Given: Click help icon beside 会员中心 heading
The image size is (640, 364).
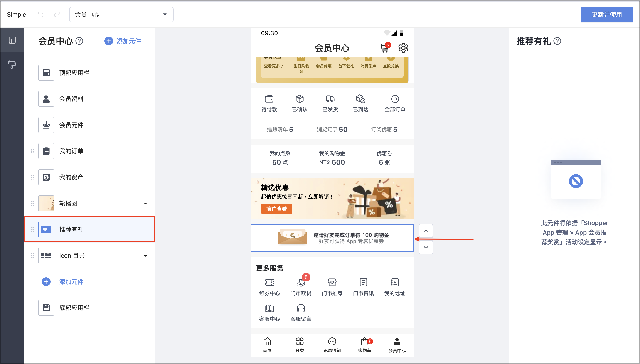Looking at the screenshot, I should 79,41.
